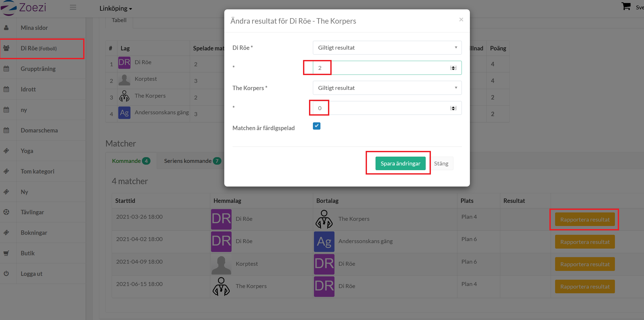Screen dimensions: 644x320
Task: Uncheck Matchen är färdigspelad checkbox
Action: click(317, 126)
